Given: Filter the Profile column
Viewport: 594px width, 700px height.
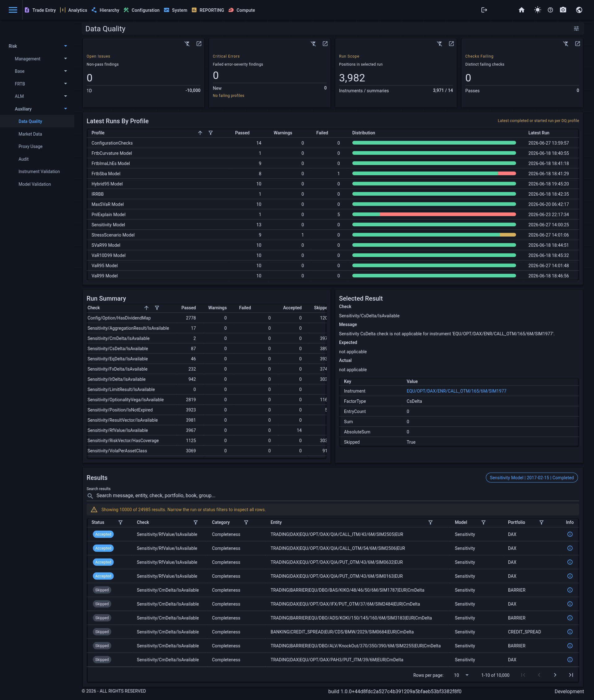Looking at the screenshot, I should tap(210, 133).
